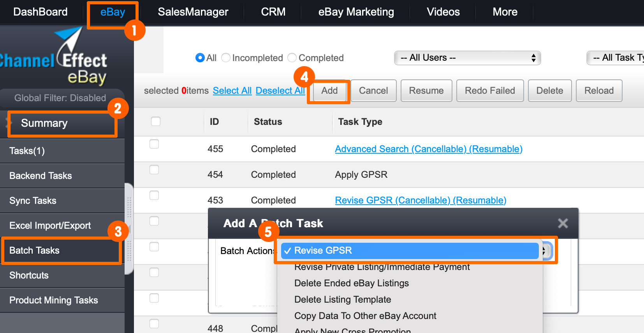Click the Task Type column header
This screenshot has height=333, width=644.
360,122
